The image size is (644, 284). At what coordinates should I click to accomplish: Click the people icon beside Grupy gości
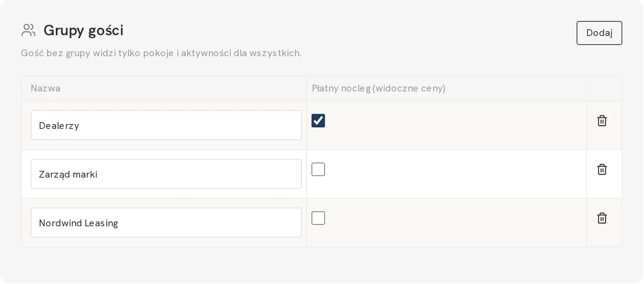[28, 30]
